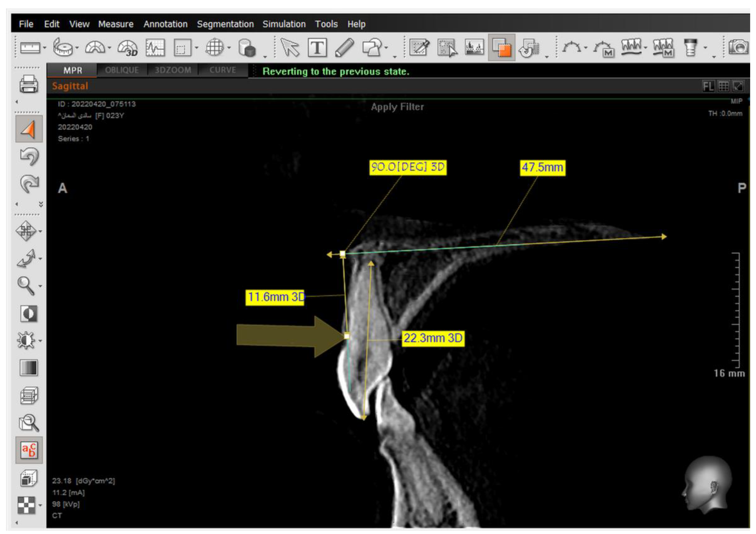
Task: Activate the 3D angle measurement tool
Action: click(x=128, y=48)
